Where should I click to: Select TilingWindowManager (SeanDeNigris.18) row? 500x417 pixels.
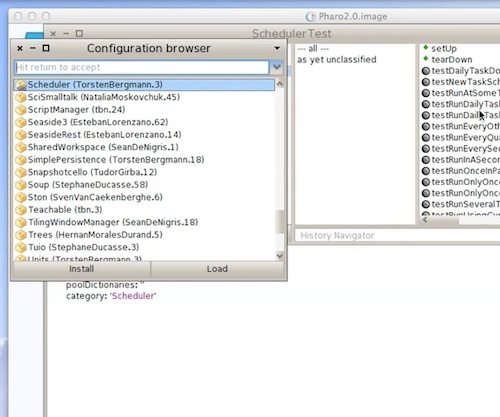144,222
